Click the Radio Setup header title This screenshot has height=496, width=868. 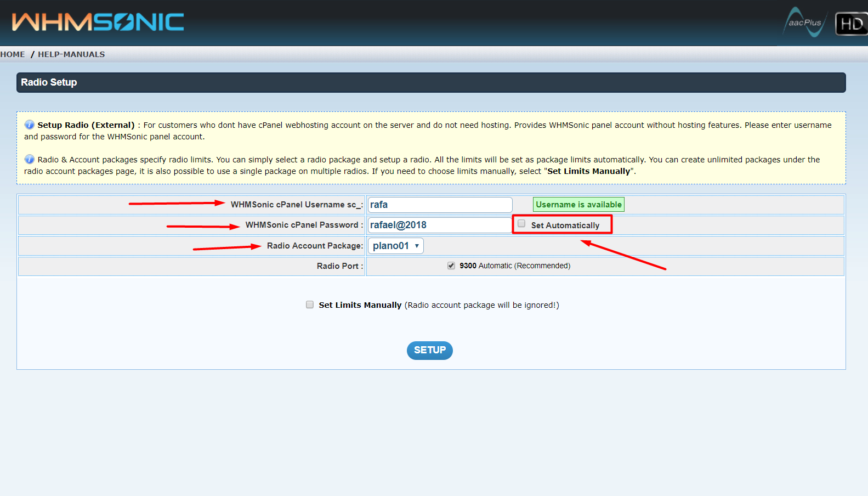(x=49, y=82)
